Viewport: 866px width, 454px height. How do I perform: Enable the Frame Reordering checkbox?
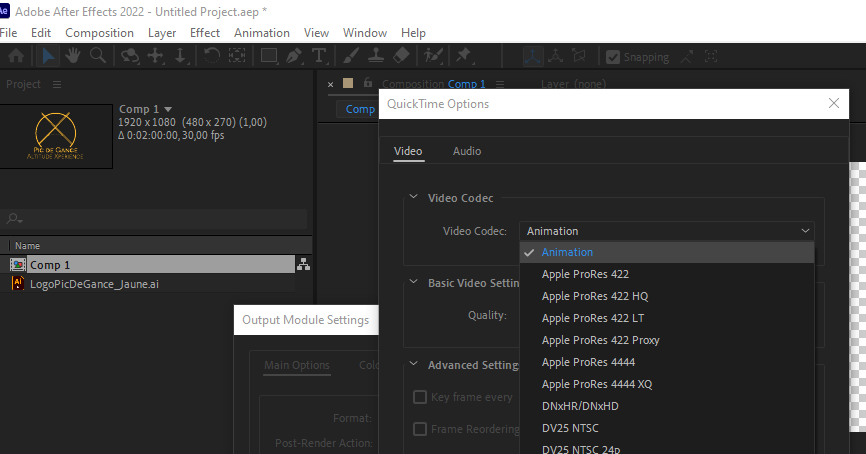click(420, 429)
